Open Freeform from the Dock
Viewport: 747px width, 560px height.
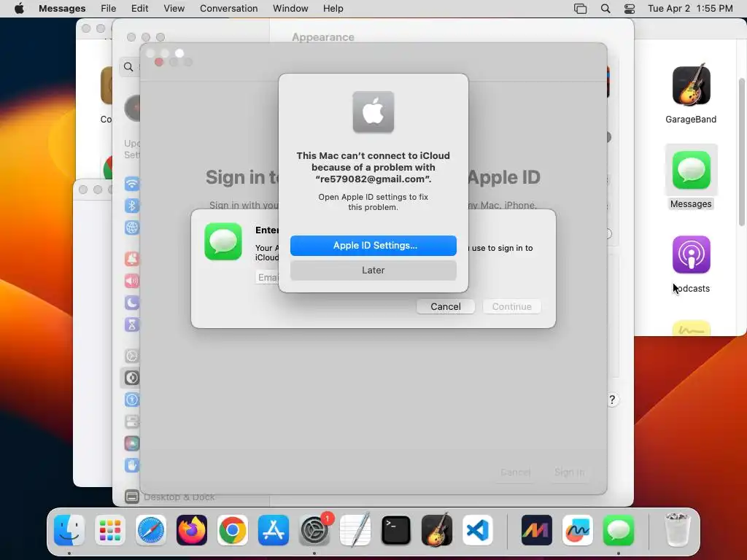(578, 530)
